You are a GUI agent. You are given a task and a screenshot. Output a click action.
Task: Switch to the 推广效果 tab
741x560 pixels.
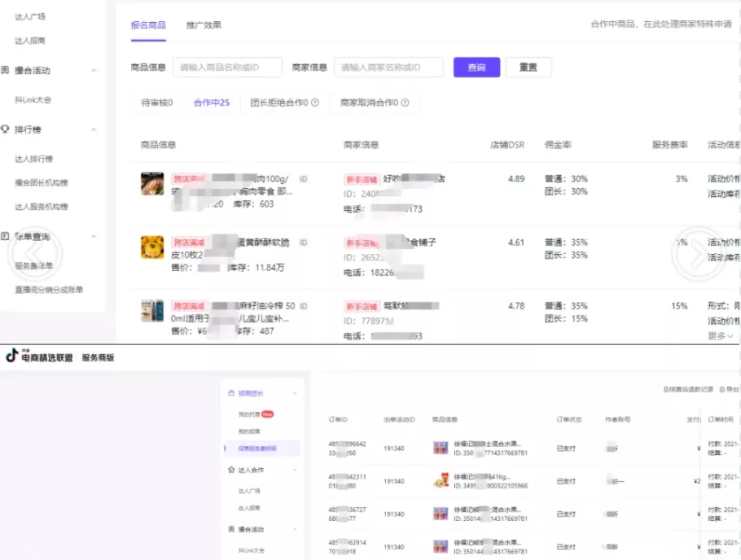click(203, 25)
